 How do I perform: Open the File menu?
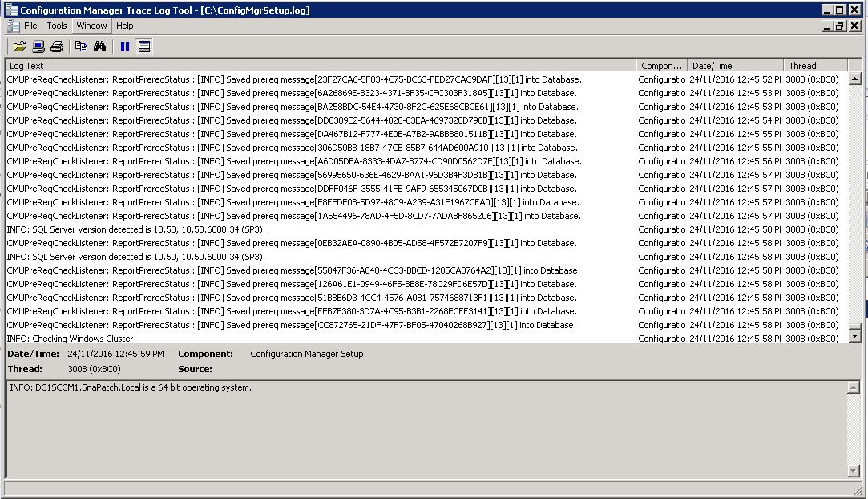click(x=30, y=26)
